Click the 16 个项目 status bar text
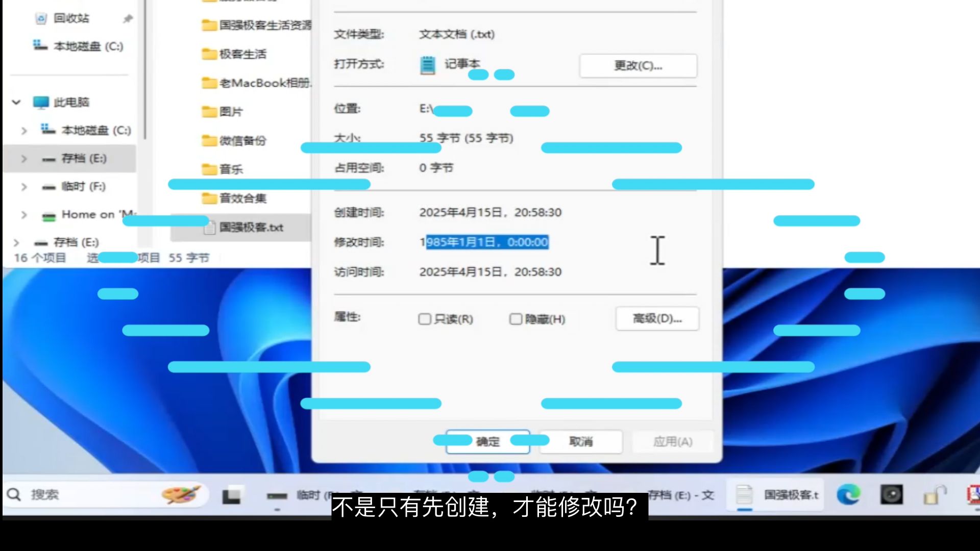This screenshot has width=980, height=551. click(x=40, y=258)
